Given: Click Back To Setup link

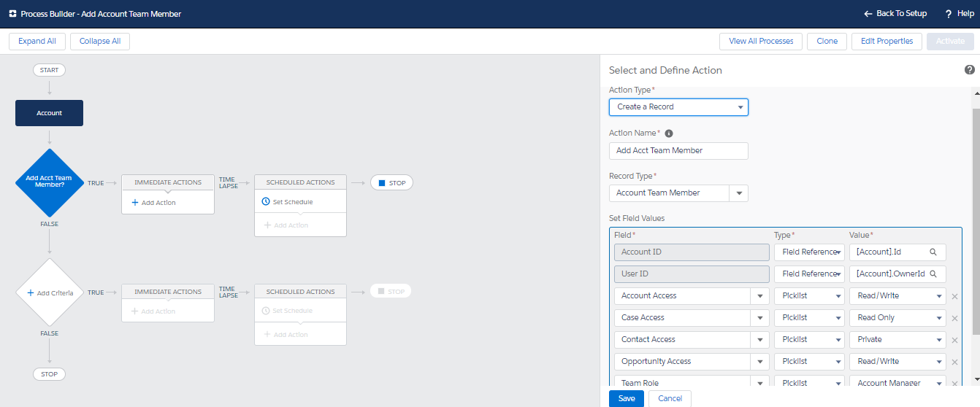Looking at the screenshot, I should (x=895, y=14).
